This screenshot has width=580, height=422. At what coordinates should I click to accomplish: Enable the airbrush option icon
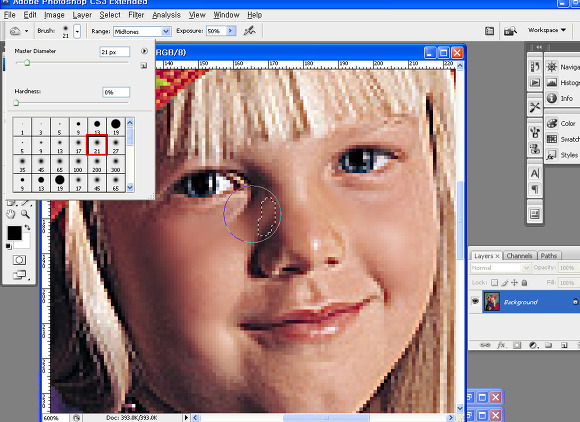tap(250, 31)
